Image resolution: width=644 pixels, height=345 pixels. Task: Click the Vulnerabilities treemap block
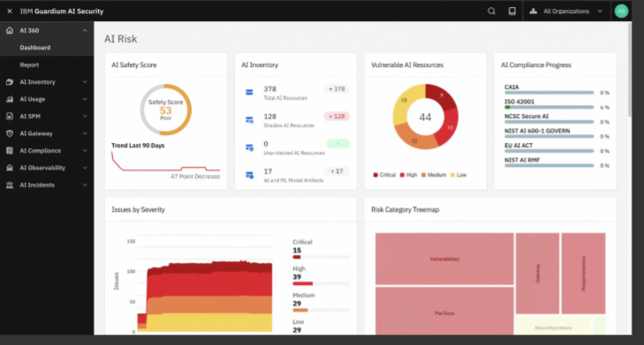click(x=444, y=259)
